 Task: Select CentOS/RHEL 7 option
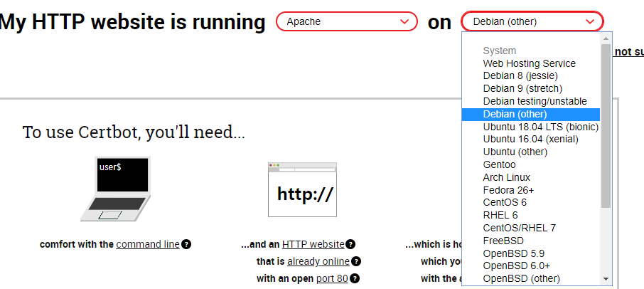531,228
